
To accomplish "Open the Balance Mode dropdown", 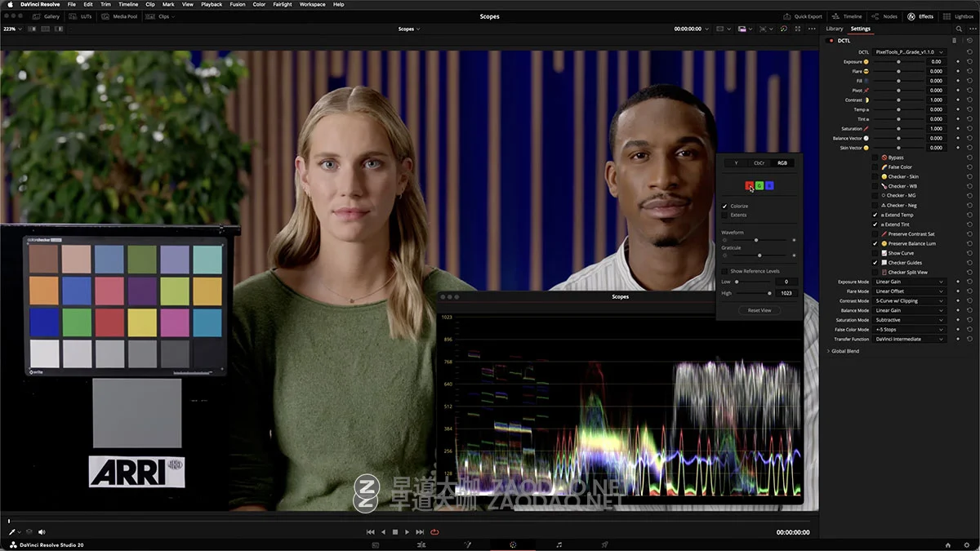I will (x=909, y=310).
